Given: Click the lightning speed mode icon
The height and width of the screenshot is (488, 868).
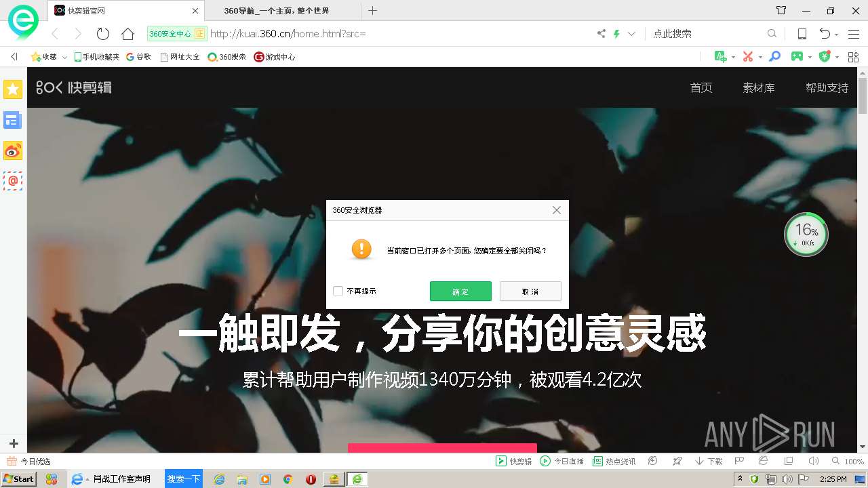Looking at the screenshot, I should 616,34.
